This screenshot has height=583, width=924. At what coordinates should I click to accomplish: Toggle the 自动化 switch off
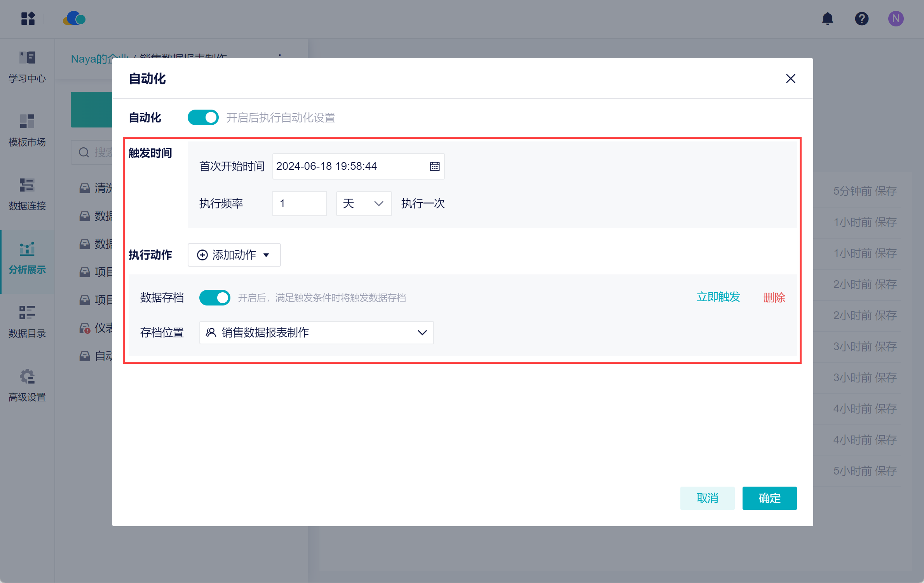pyautogui.click(x=203, y=117)
